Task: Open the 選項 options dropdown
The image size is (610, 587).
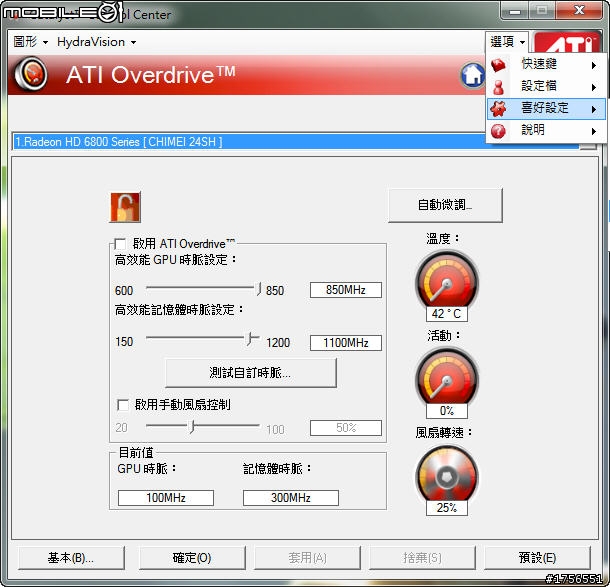Action: click(x=507, y=42)
